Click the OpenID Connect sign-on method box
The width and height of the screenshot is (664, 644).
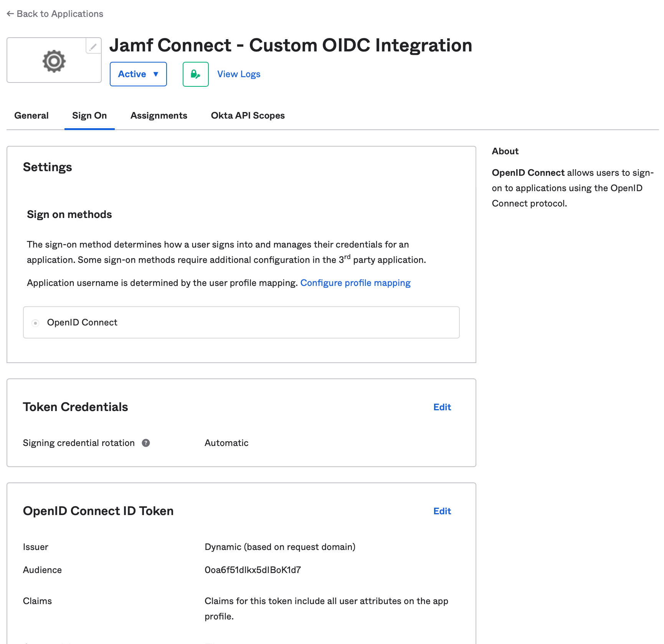click(241, 322)
